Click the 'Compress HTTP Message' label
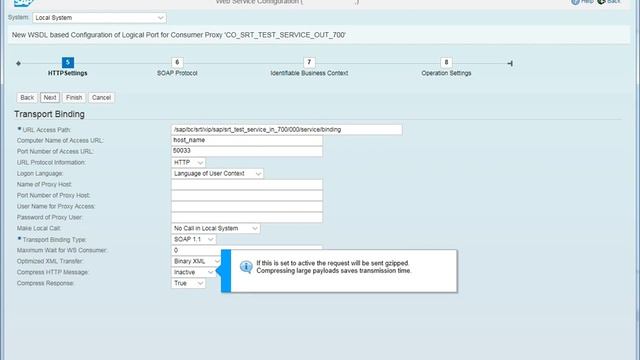This screenshot has height=360, width=640. (x=53, y=272)
